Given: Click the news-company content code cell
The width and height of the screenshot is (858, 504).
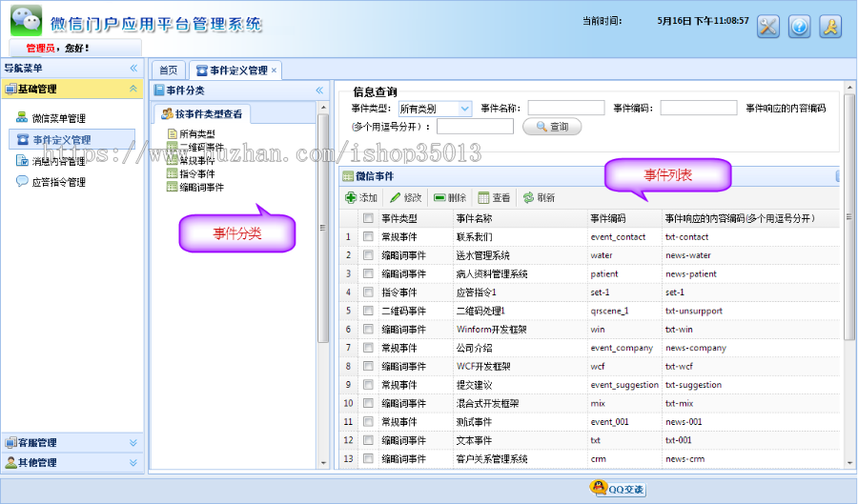Looking at the screenshot, I should tap(696, 348).
